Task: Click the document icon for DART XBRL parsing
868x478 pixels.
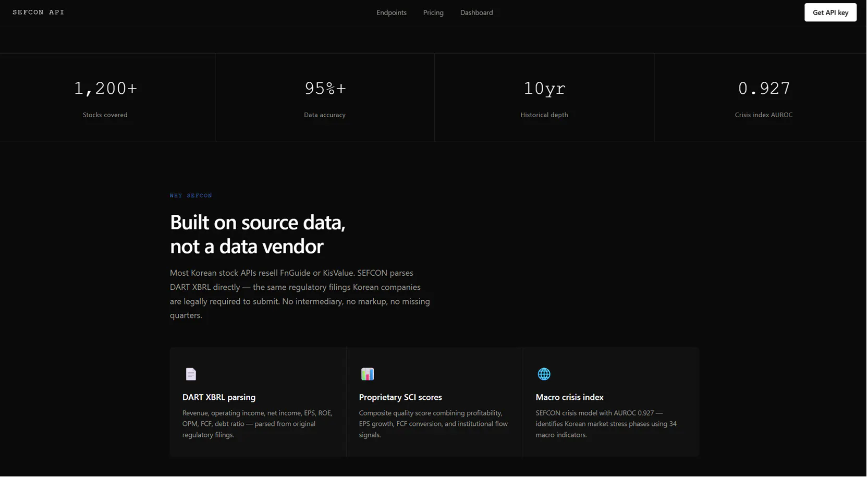Action: [191, 374]
